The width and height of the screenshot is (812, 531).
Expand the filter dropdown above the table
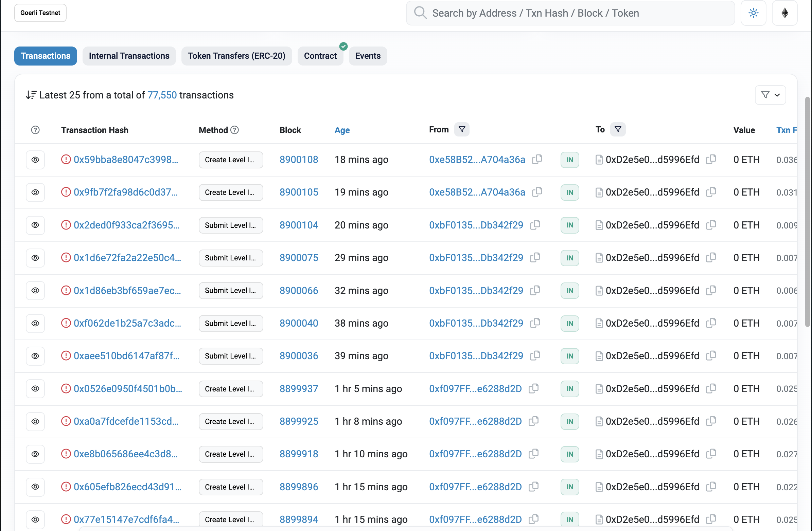coord(770,95)
